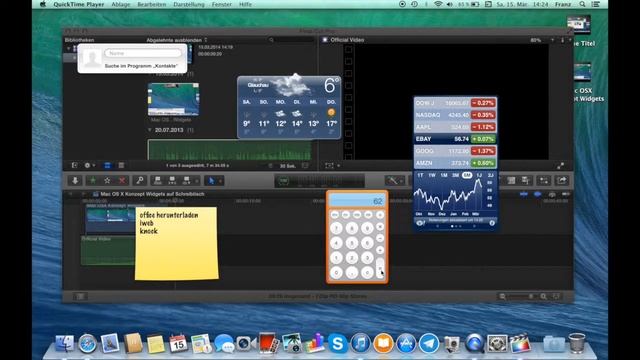Screen dimensions: 640x360
Task: Select the 6M range in Stocks chart
Action: pyautogui.click(x=467, y=175)
